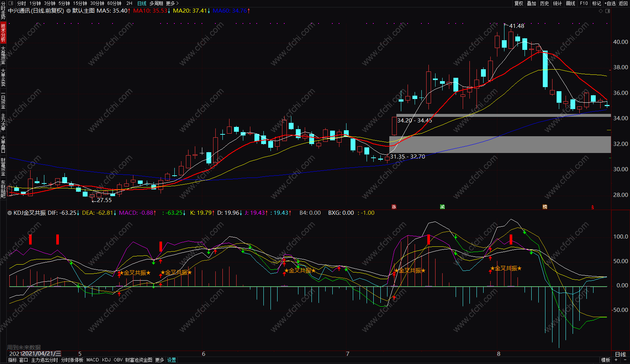630x364 pixels.
Task: Open 大单买卖 sidebar tab
Action: (x=3, y=77)
